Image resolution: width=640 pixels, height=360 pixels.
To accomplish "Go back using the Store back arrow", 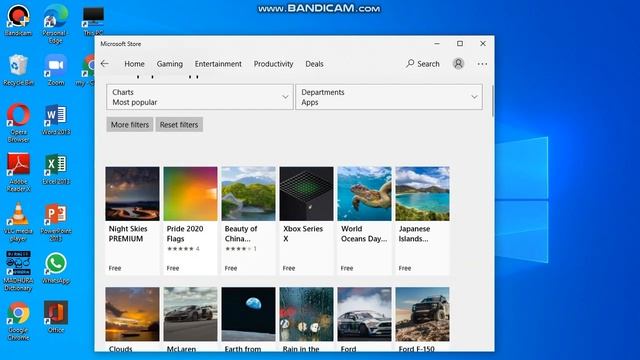I will [104, 64].
